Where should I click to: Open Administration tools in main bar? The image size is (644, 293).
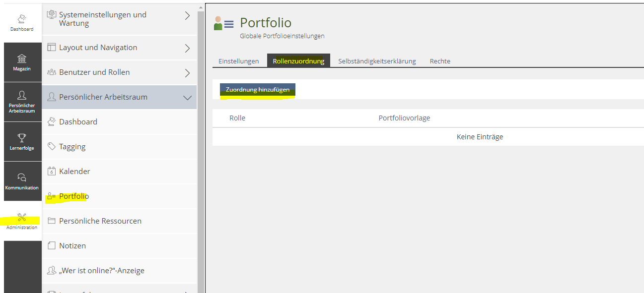(x=22, y=221)
